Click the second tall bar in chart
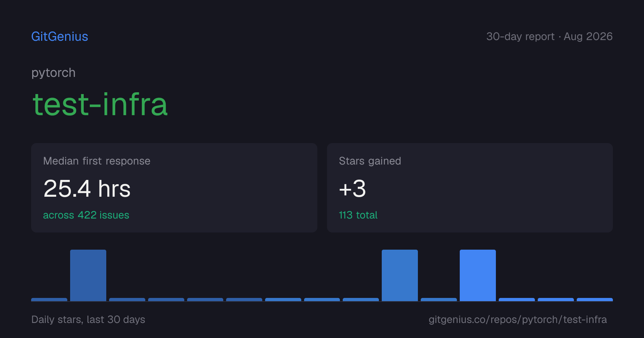This screenshot has width=644, height=338. pyautogui.click(x=400, y=275)
